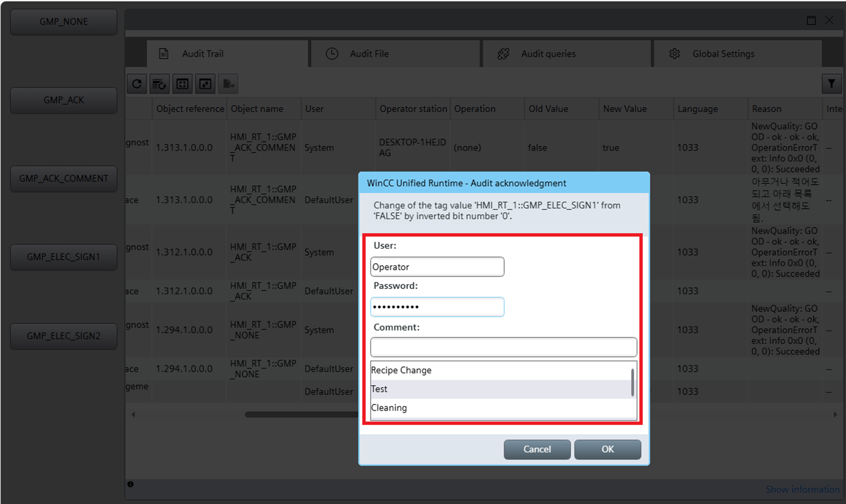This screenshot has height=504, width=846.
Task: Click into the Comment input field
Action: coord(503,347)
